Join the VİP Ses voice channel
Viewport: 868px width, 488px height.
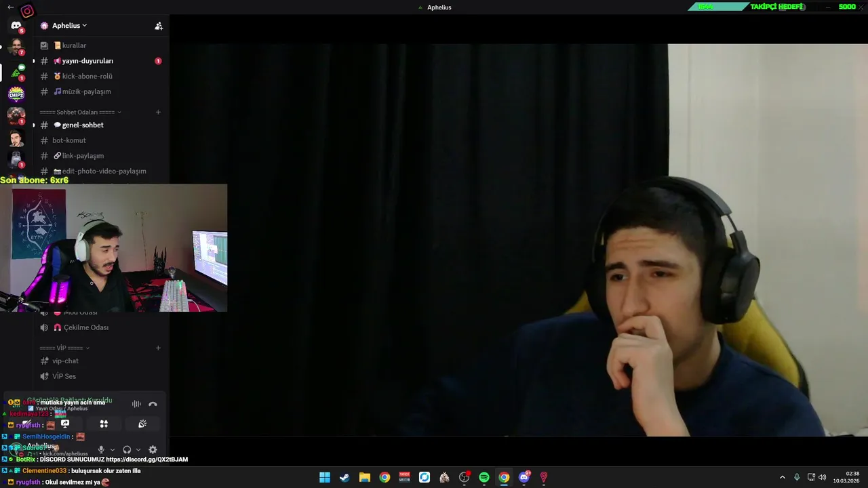(x=102, y=376)
